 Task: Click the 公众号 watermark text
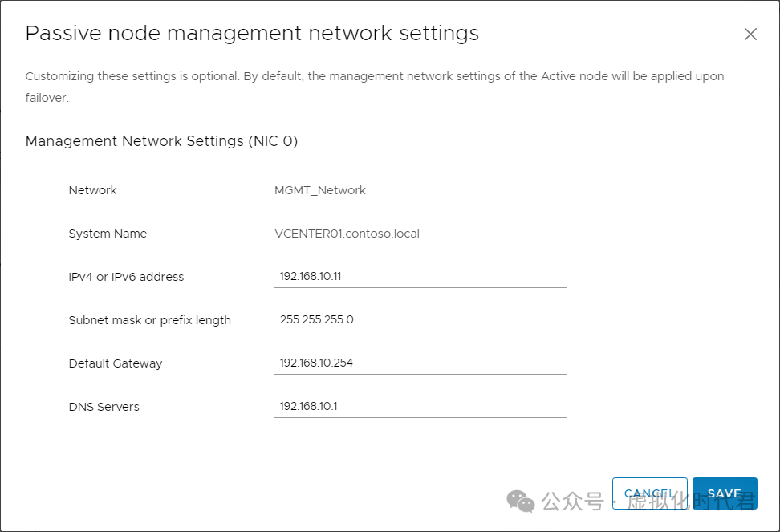572,502
